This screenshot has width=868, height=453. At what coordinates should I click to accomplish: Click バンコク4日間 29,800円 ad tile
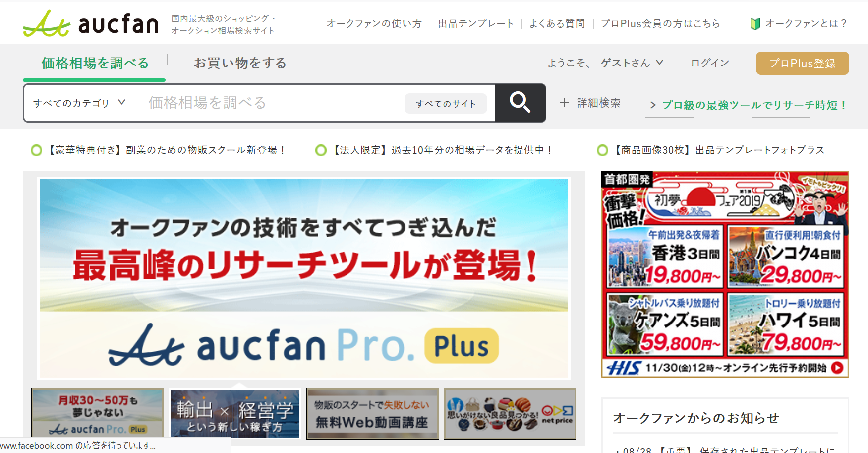click(x=786, y=257)
